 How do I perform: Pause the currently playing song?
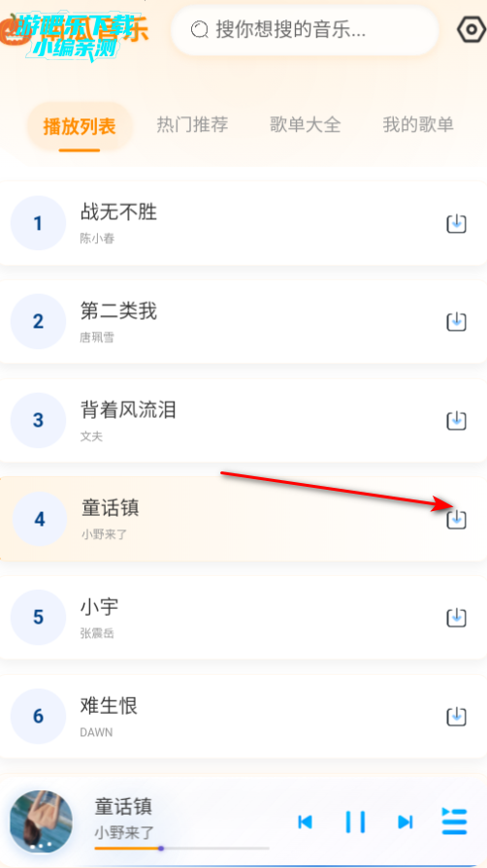point(355,821)
